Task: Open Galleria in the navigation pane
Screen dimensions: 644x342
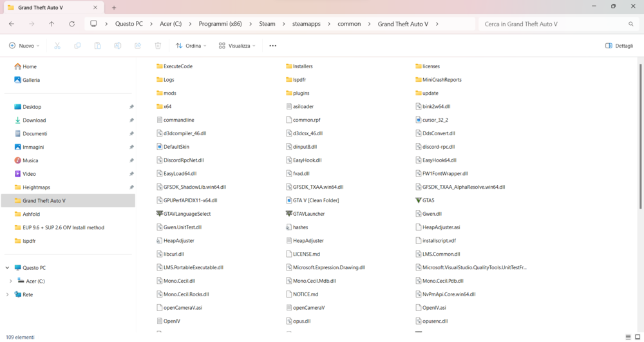Action: (27, 80)
